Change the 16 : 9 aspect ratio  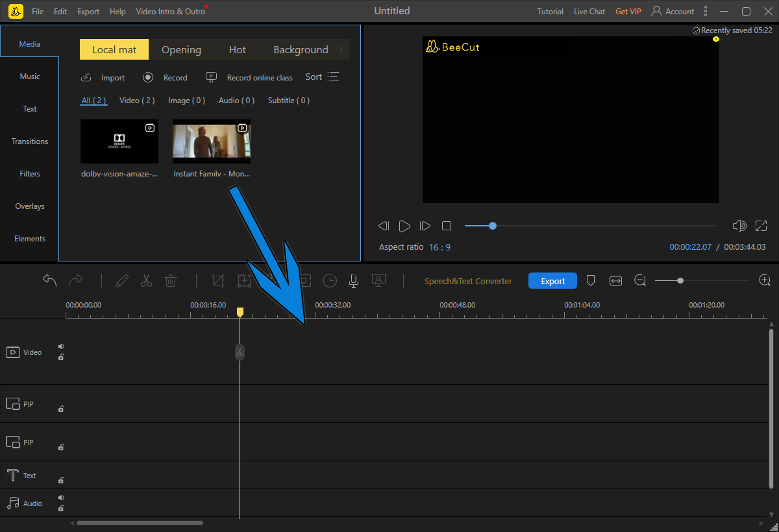[x=439, y=247]
